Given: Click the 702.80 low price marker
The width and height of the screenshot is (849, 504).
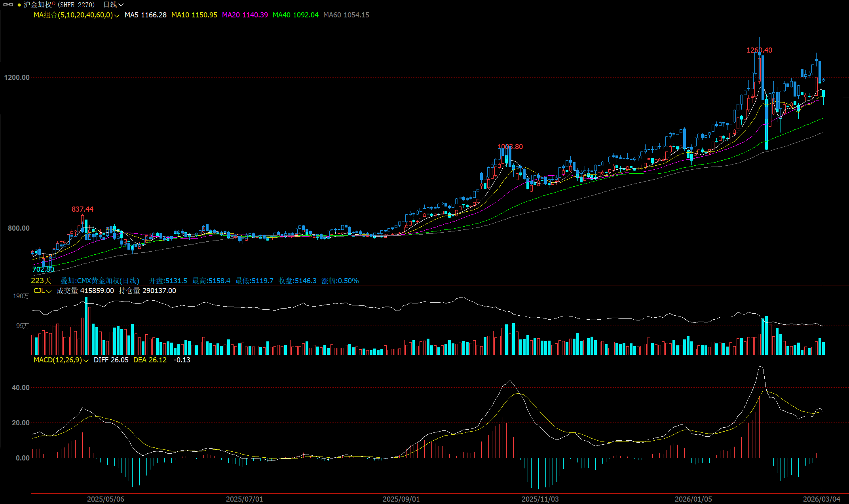Looking at the screenshot, I should click(43, 269).
